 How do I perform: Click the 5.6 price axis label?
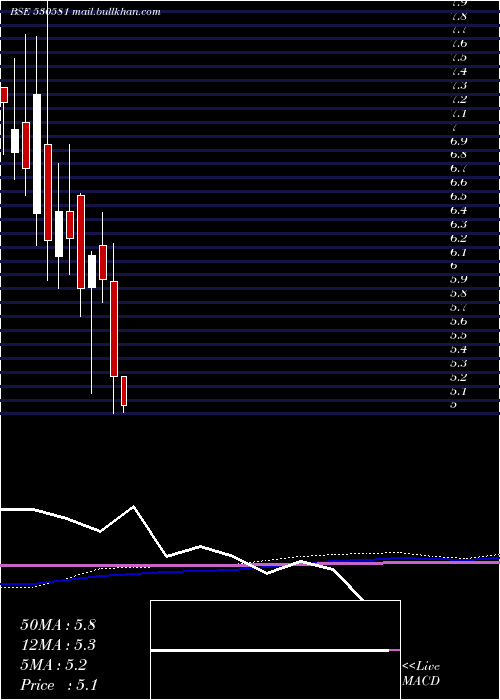459,321
